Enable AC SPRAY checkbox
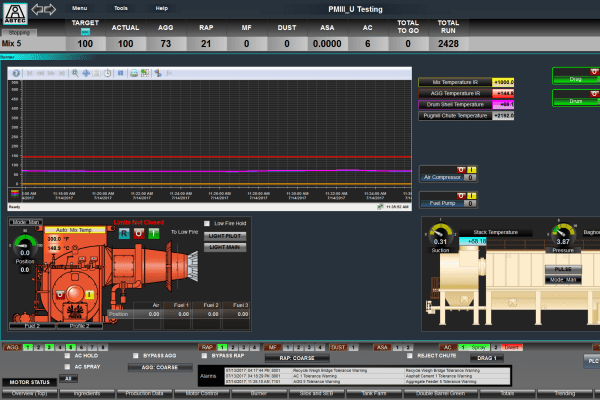The height and width of the screenshot is (400, 600). click(x=67, y=367)
